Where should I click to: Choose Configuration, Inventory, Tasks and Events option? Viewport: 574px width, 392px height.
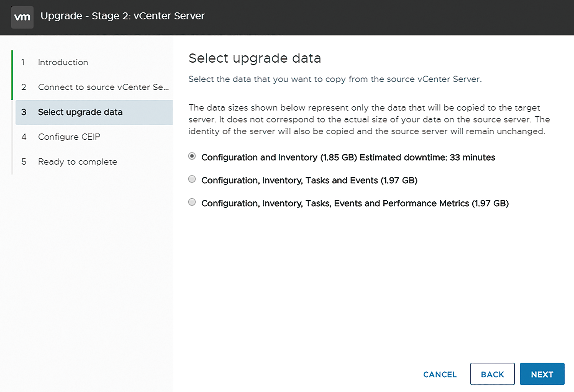(192, 179)
